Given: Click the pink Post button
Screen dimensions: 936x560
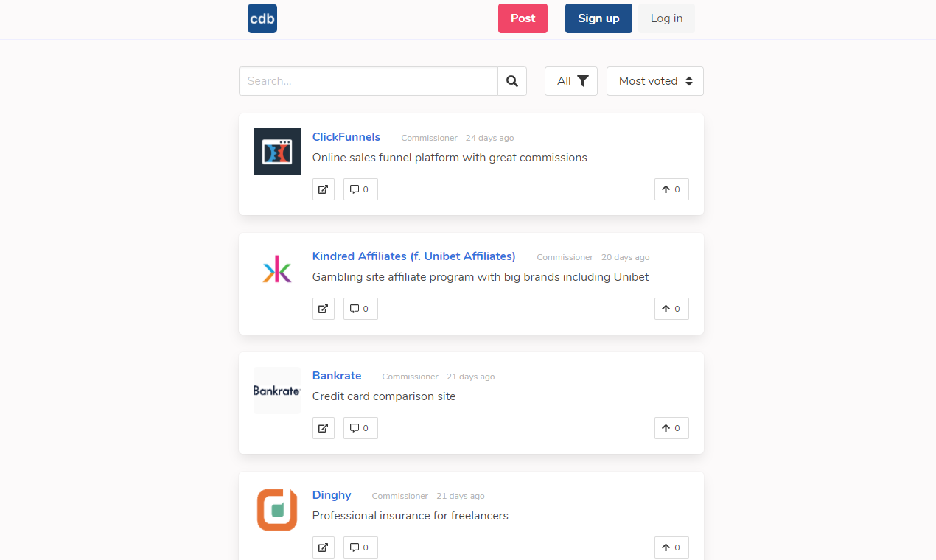Looking at the screenshot, I should click(x=523, y=18).
